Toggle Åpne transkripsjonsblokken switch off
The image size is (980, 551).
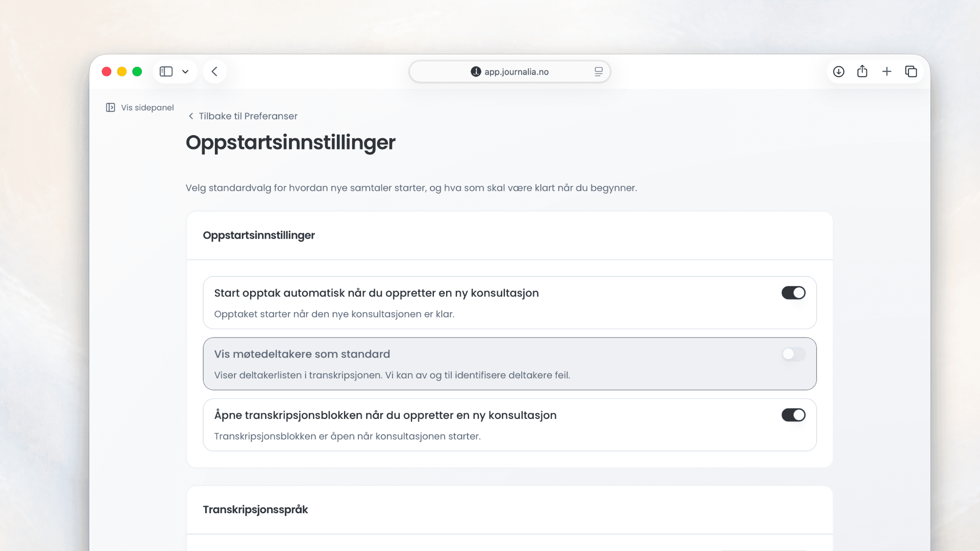[x=793, y=415]
